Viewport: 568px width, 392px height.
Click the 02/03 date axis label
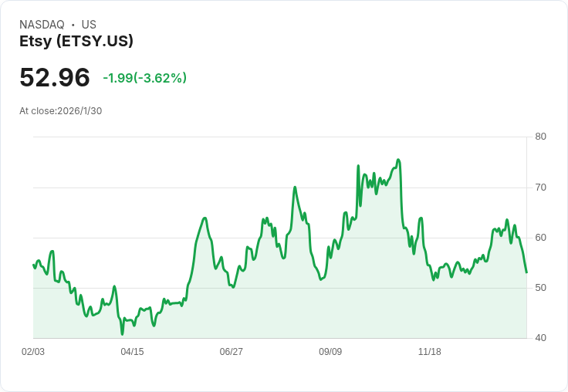point(33,352)
